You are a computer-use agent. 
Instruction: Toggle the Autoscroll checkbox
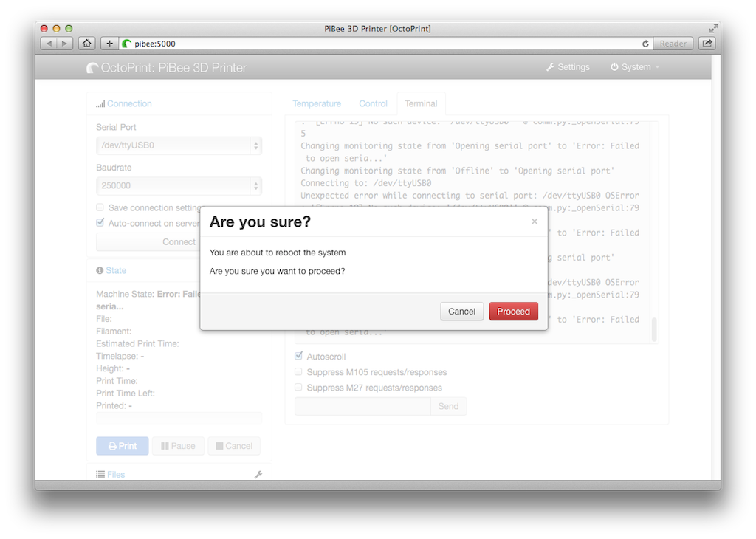pyautogui.click(x=298, y=357)
